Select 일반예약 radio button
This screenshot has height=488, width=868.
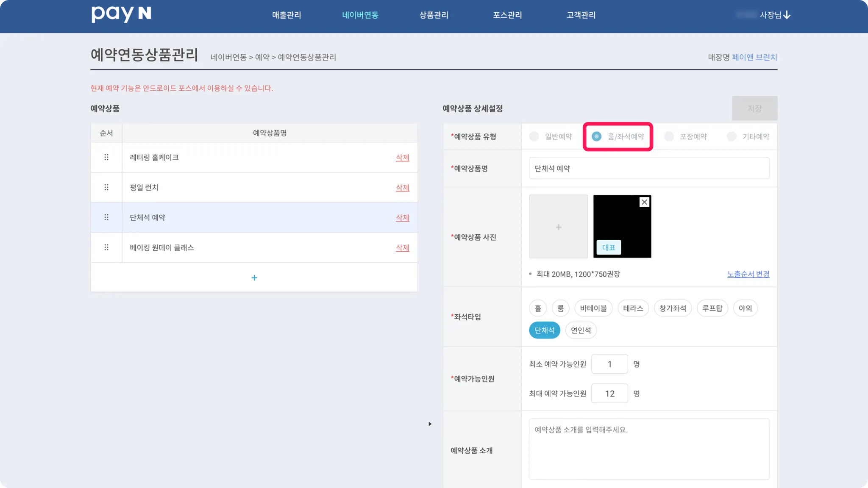(x=534, y=136)
